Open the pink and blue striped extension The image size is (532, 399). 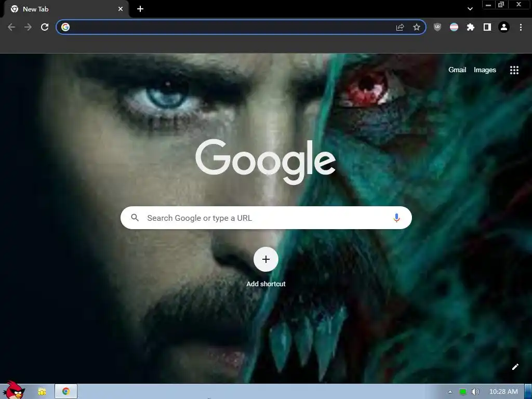454,27
